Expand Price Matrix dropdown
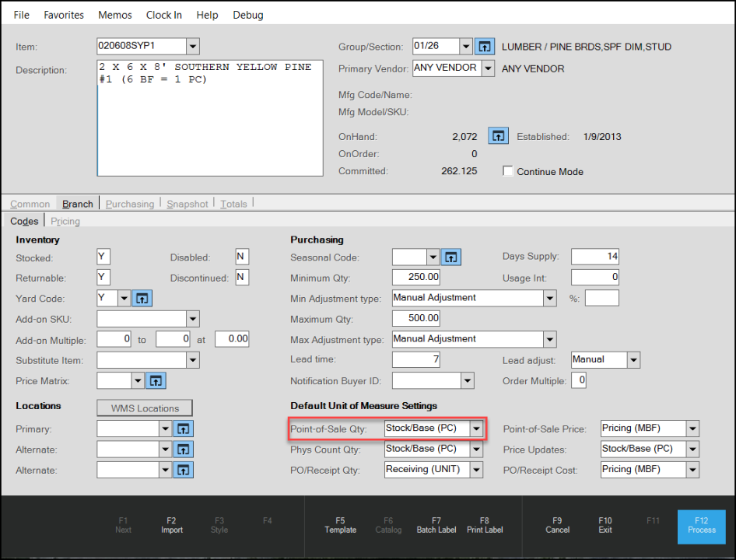736x560 pixels. 137,380
